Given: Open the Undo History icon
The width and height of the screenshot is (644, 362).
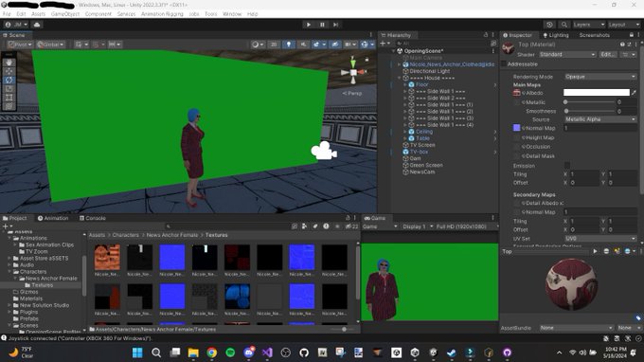Looking at the screenshot, I should click(549, 25).
